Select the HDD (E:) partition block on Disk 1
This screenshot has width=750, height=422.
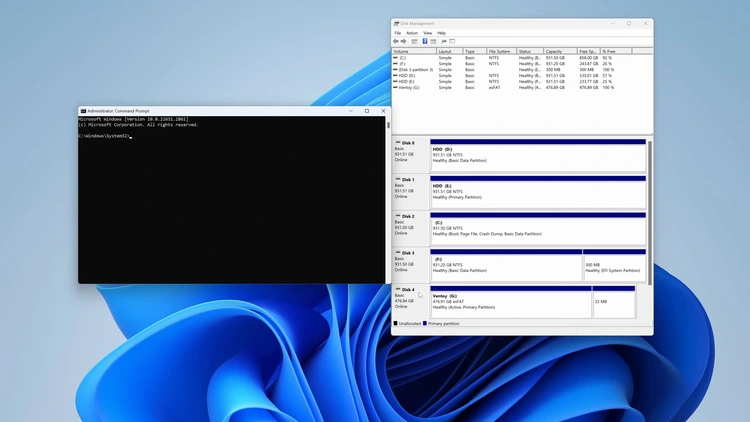(x=538, y=192)
